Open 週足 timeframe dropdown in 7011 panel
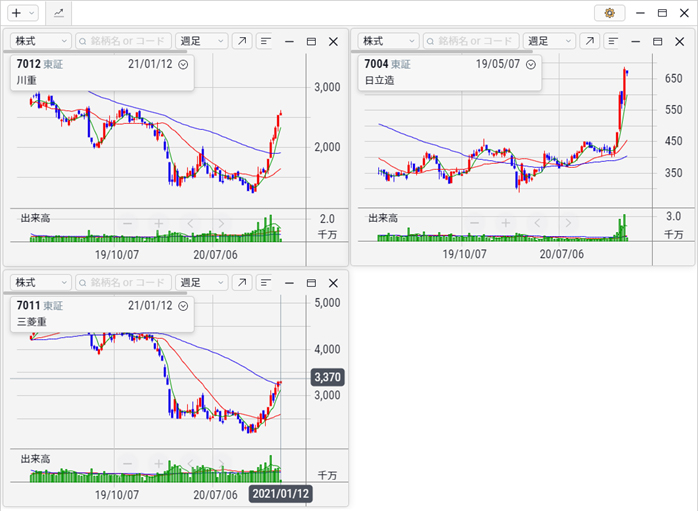698x511 pixels. click(201, 283)
